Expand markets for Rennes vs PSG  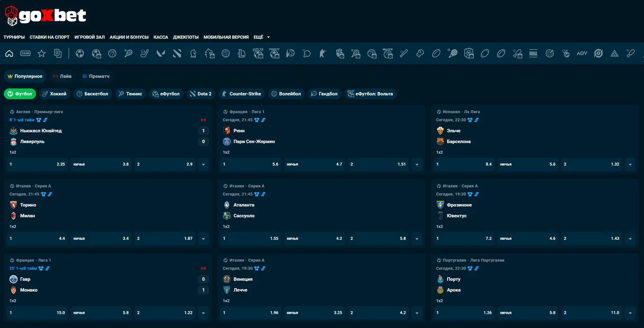coord(417,164)
